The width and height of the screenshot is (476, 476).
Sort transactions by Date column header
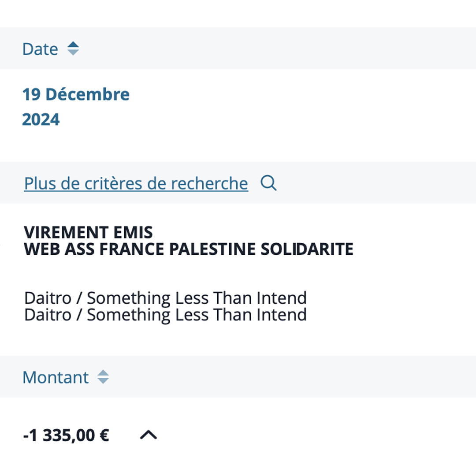pyautogui.click(x=40, y=49)
